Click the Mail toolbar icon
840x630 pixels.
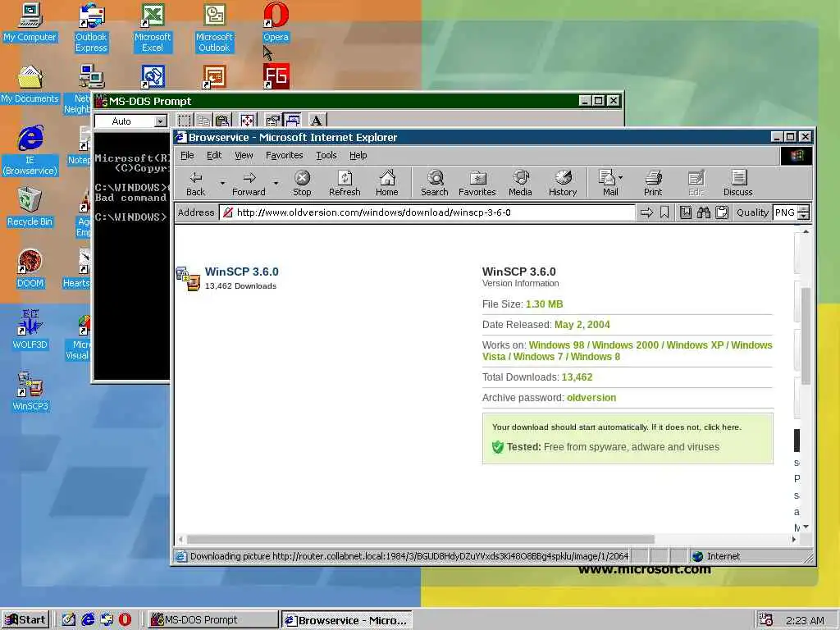pyautogui.click(x=608, y=183)
